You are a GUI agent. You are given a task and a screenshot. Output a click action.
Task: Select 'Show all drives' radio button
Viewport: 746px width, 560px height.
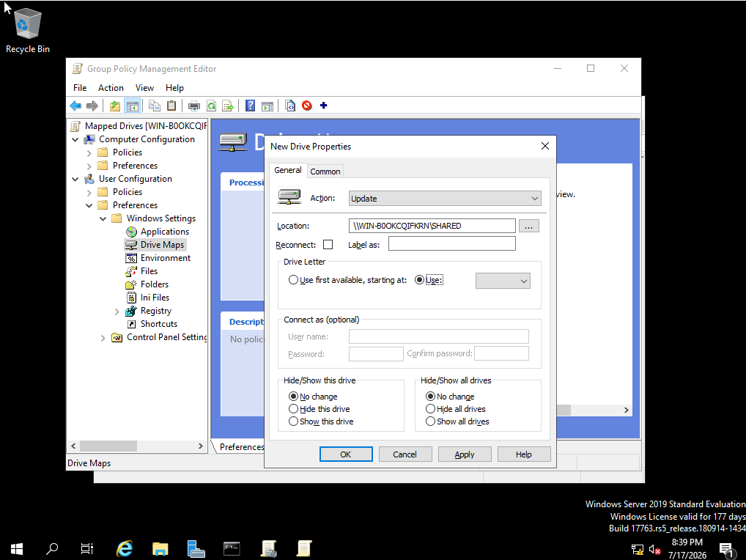(431, 421)
